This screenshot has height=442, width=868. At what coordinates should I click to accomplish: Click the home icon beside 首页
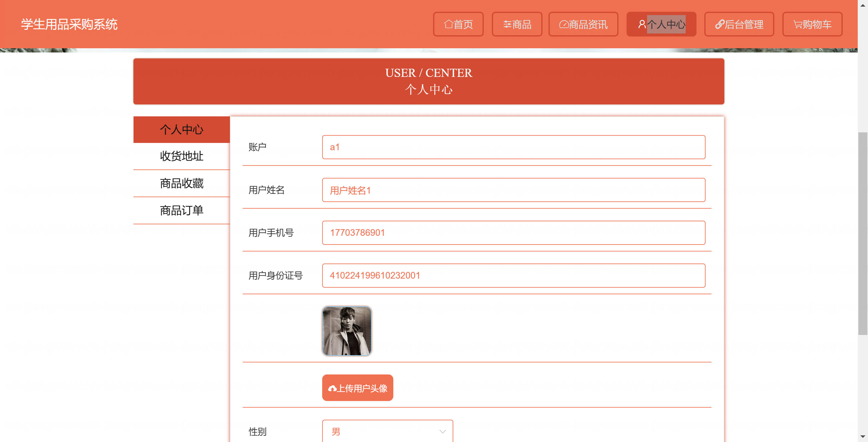point(448,24)
